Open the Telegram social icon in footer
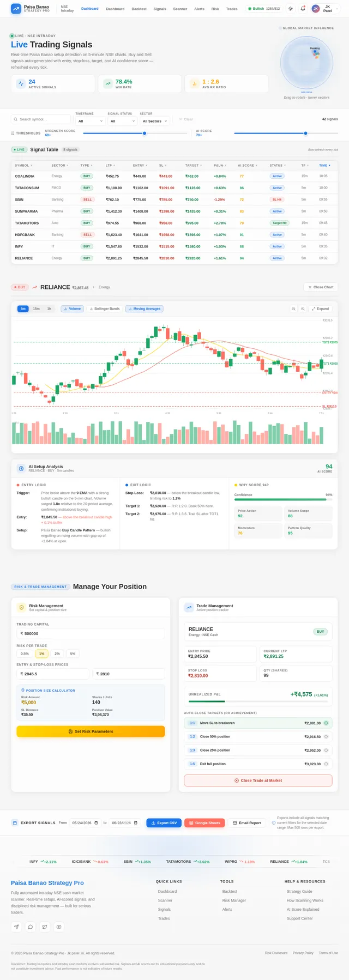This screenshot has height=980, width=349. click(x=16, y=927)
